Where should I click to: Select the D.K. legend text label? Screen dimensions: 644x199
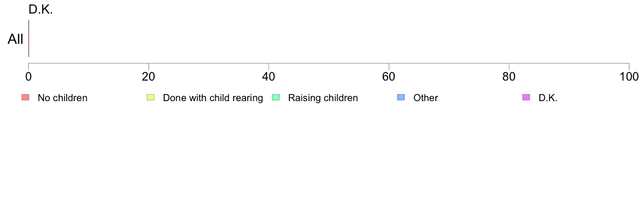[548, 98]
